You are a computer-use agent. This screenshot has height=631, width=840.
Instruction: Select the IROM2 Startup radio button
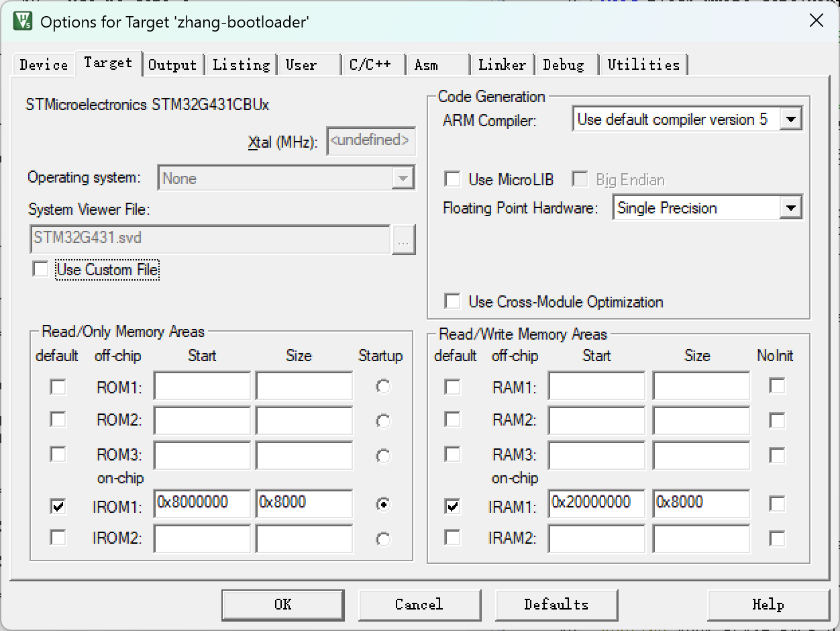coord(383,539)
